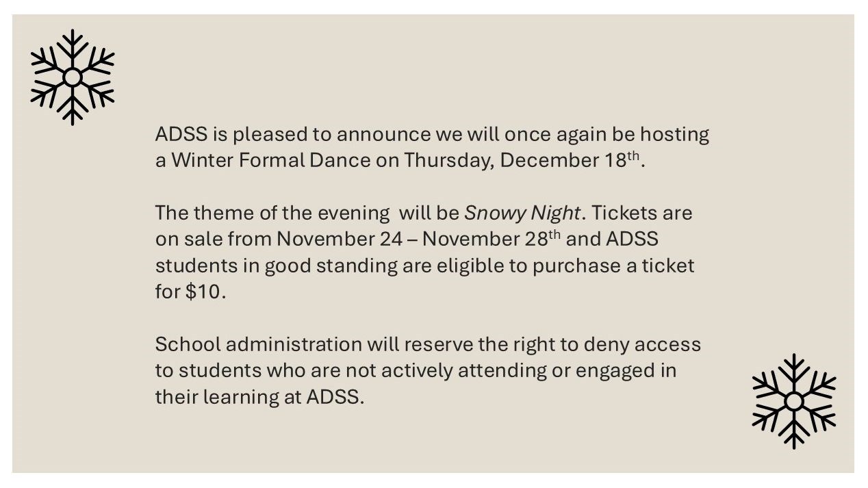Click the words School administration
868x488 pixels.
point(258,344)
